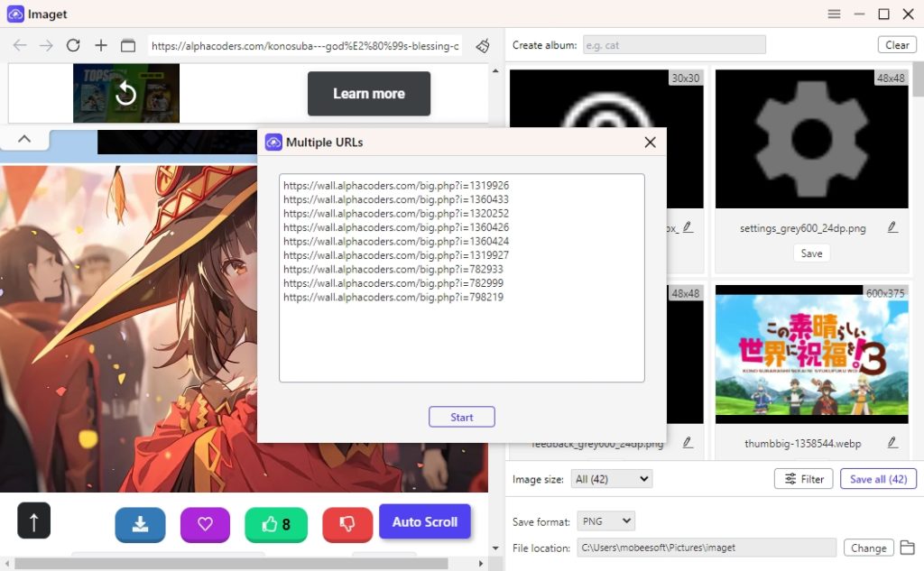Go back to the previous page
Viewport: 924px width, 571px height.
[x=18, y=45]
